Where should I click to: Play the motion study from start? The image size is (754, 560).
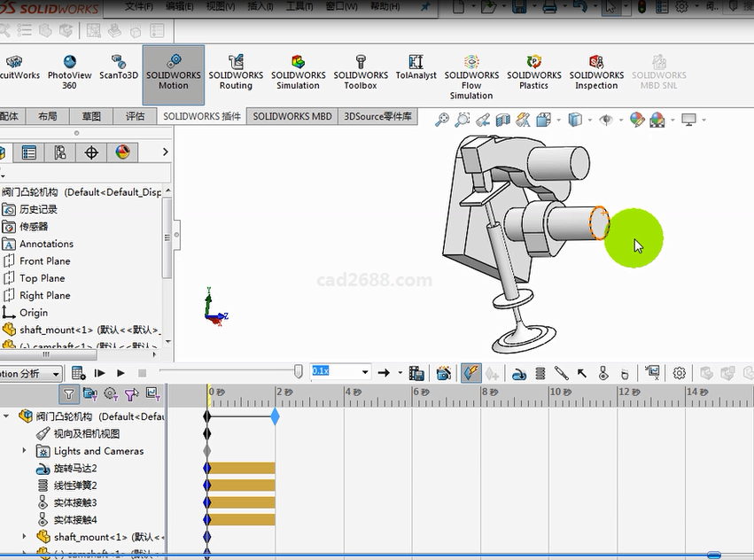click(x=99, y=373)
